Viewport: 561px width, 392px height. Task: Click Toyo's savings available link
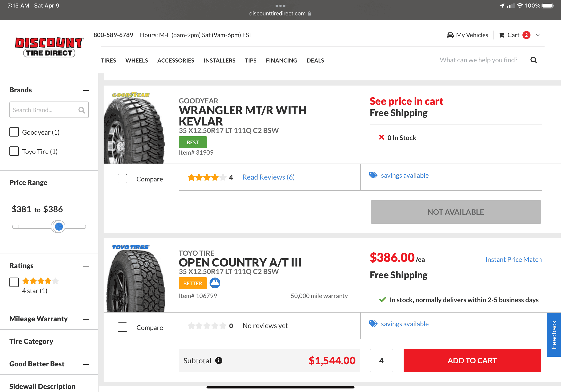tap(405, 324)
